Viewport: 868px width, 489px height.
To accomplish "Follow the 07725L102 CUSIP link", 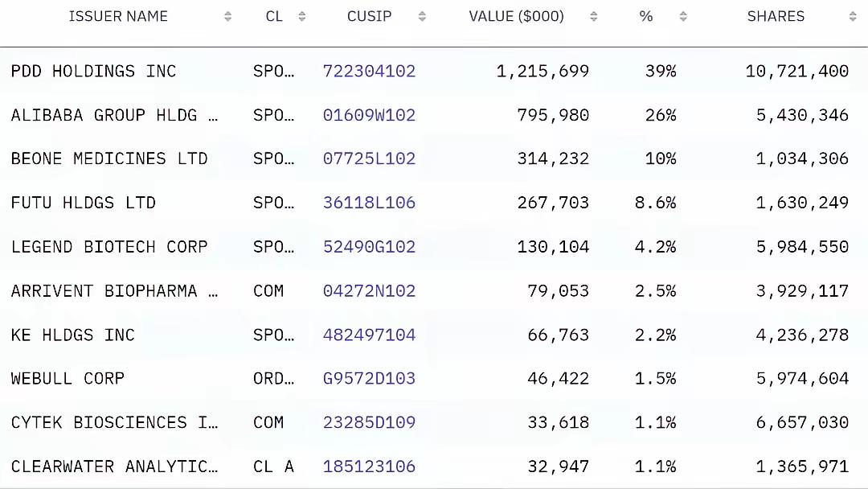I will tap(369, 159).
